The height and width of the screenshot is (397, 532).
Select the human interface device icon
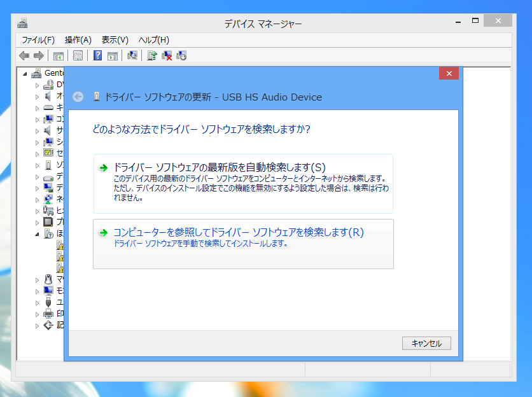pos(48,211)
